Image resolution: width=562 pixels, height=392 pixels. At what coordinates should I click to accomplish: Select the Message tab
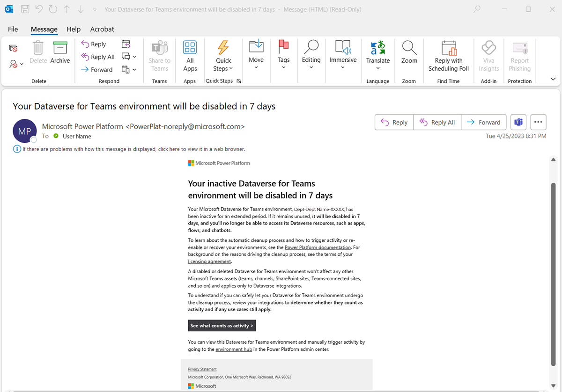44,29
